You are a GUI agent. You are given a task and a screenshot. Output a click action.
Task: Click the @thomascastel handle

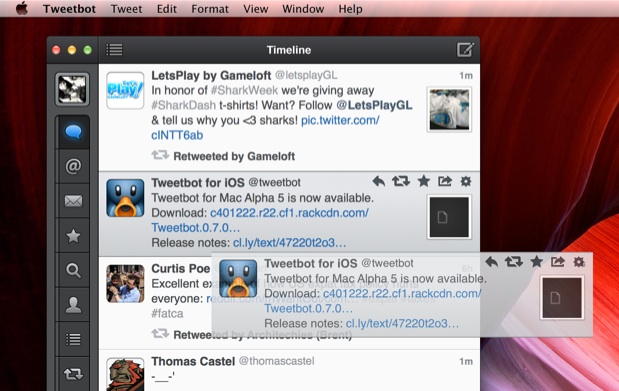[x=276, y=361]
